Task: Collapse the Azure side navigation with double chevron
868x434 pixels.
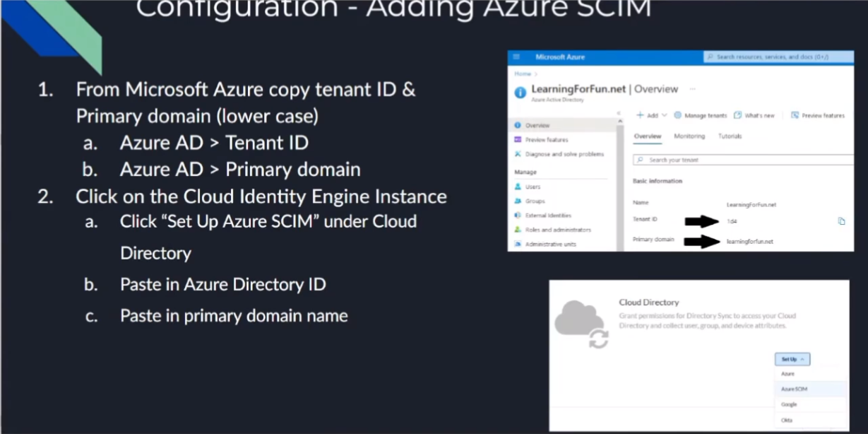Action: click(619, 113)
